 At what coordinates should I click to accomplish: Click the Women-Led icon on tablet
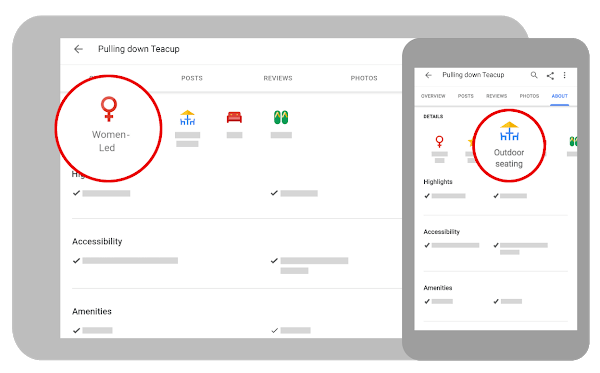coord(109,109)
